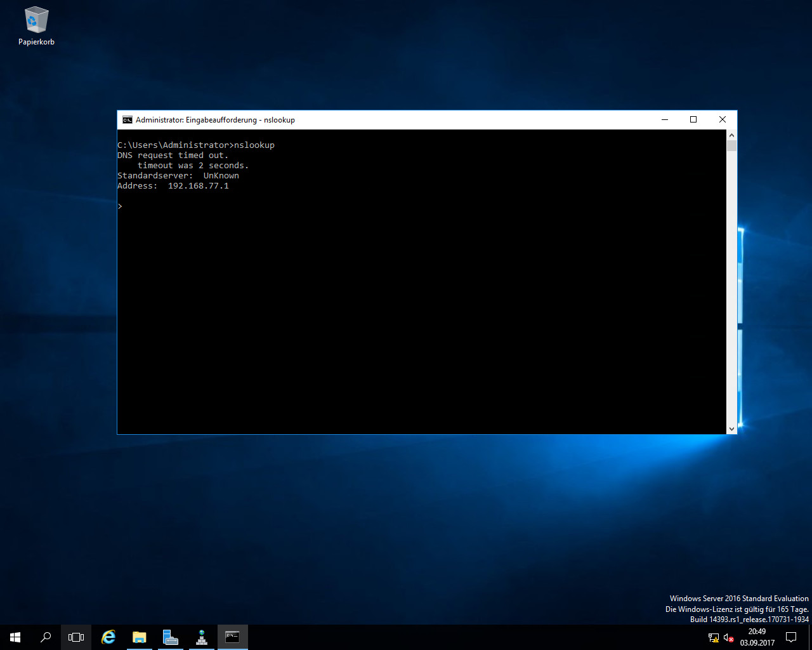812x650 pixels.
Task: Click the scrollbar up arrow in console
Action: 731,135
